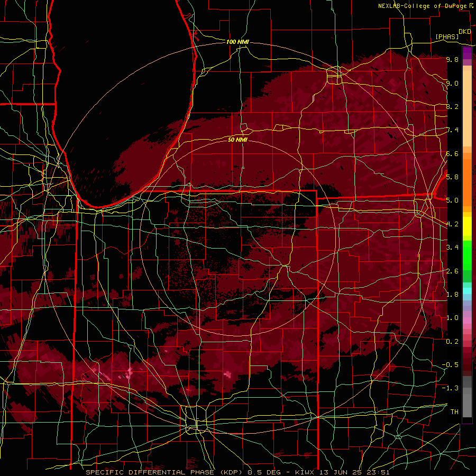
Task: Click the '9.8' color scale value
Action: 452,59
